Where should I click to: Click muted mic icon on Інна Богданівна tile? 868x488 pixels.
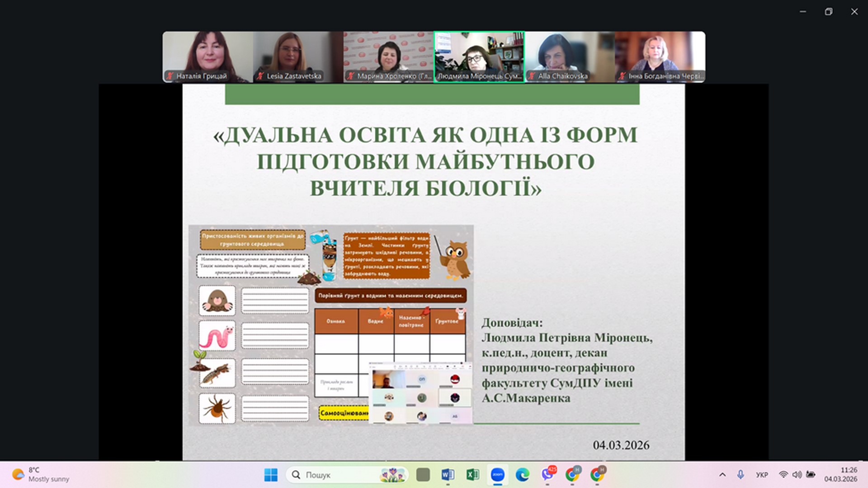622,76
